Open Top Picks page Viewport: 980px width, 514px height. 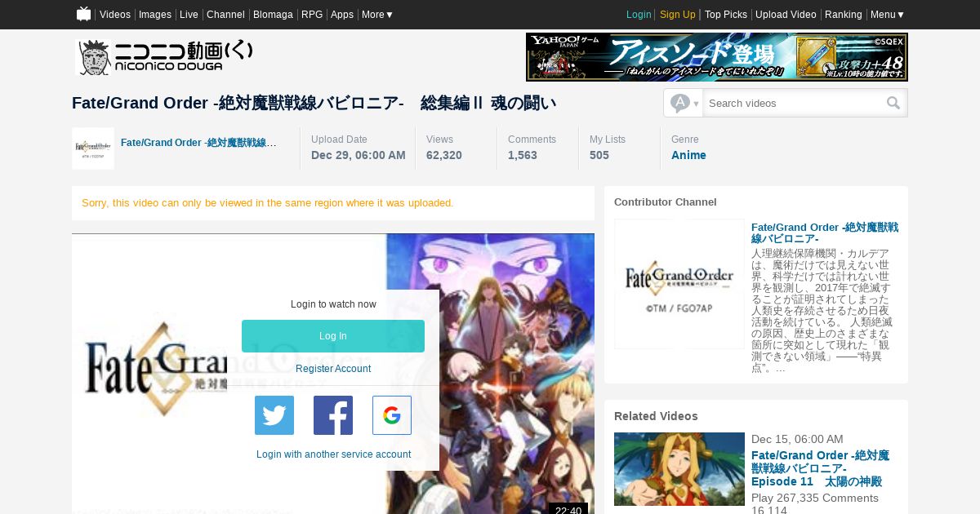click(x=726, y=15)
